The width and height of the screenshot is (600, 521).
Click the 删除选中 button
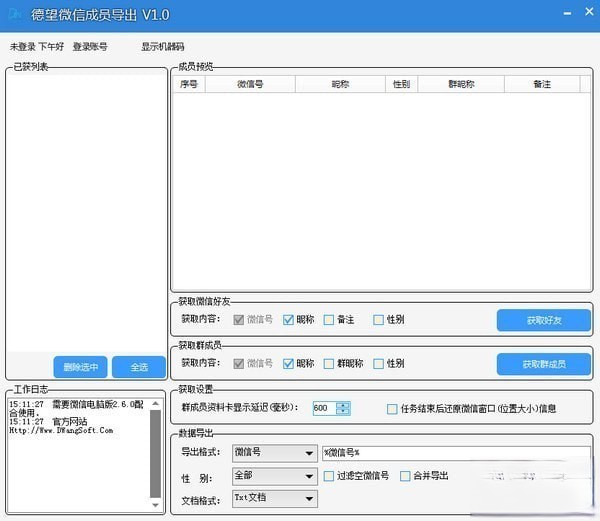[x=80, y=367]
